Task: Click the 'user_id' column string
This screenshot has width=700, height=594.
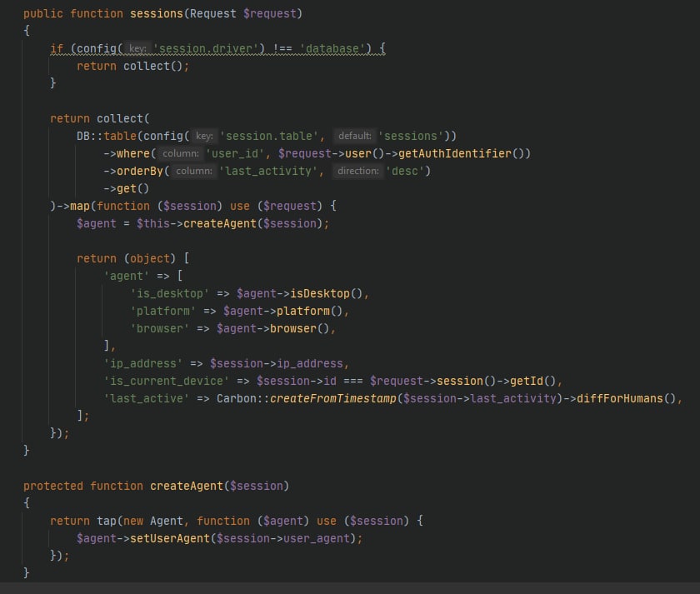Action: pyautogui.click(x=234, y=153)
